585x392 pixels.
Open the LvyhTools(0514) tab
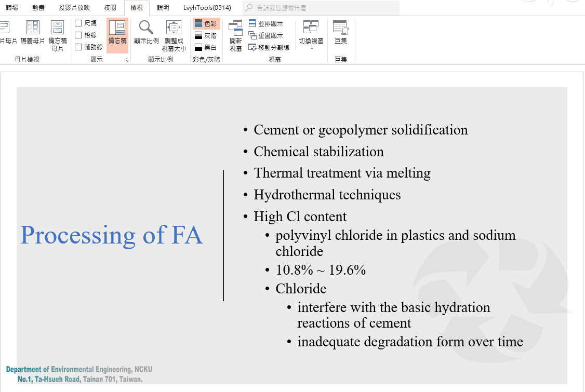coord(207,7)
